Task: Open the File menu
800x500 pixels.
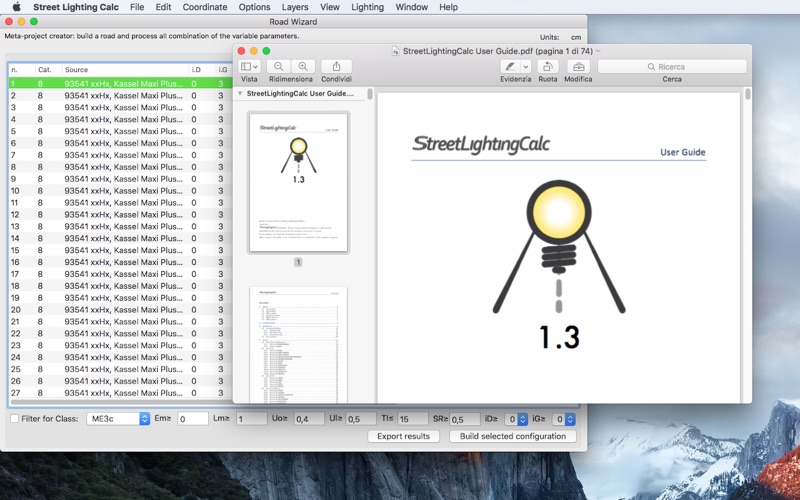Action: point(137,7)
